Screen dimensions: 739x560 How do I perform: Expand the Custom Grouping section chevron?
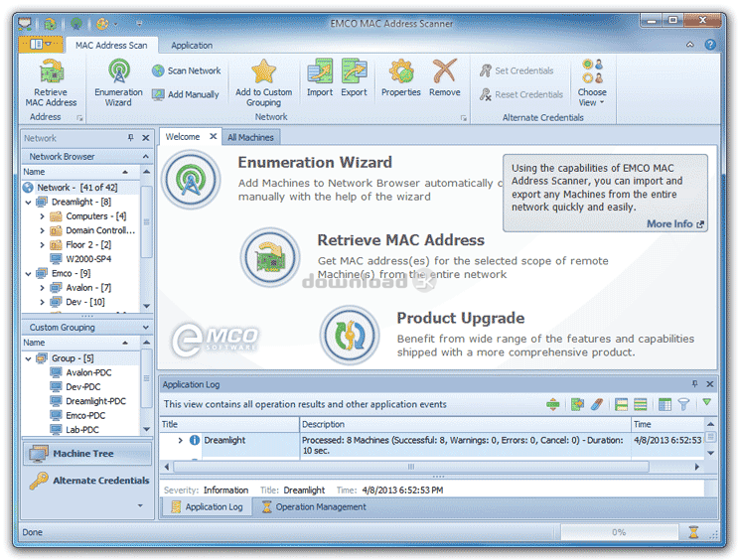[x=146, y=328]
